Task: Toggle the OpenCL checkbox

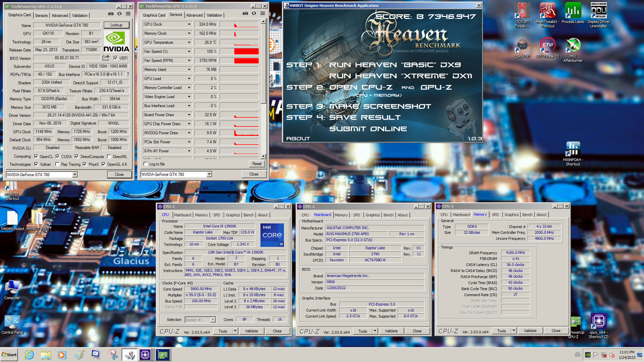Action: [x=36, y=157]
